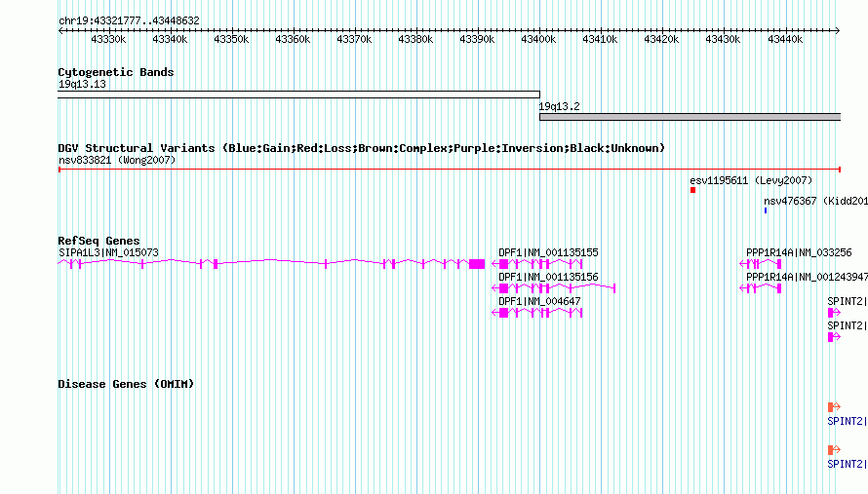Click the DPF1 NM_001135155 transcript glyph
The image size is (868, 494).
point(537,264)
